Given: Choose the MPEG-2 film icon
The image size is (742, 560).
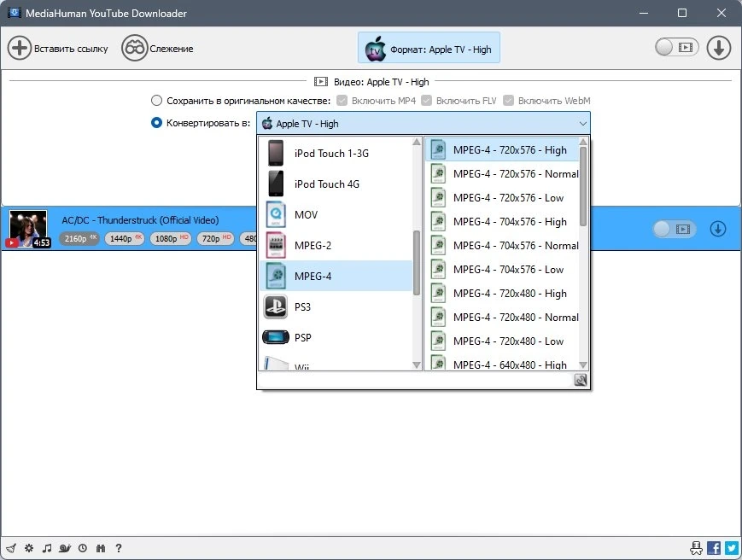Looking at the screenshot, I should (276, 245).
